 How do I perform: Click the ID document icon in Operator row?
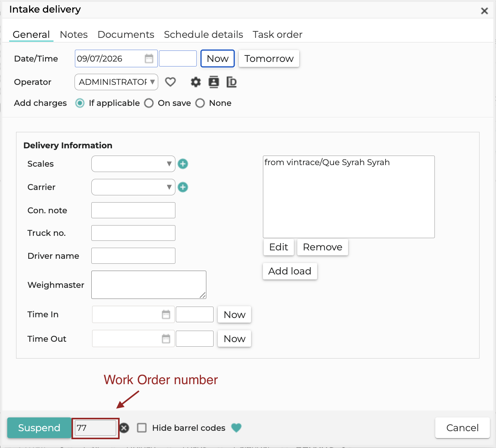coord(232,82)
